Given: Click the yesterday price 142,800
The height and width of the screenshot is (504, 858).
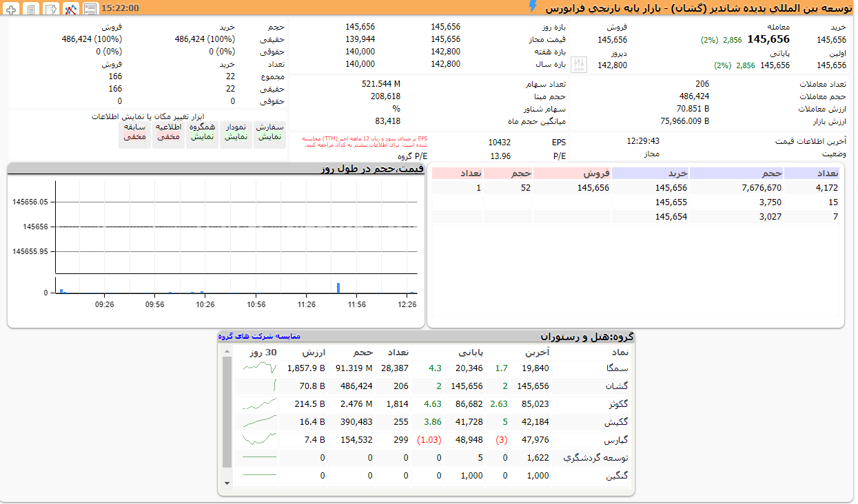Looking at the screenshot, I should tap(613, 65).
